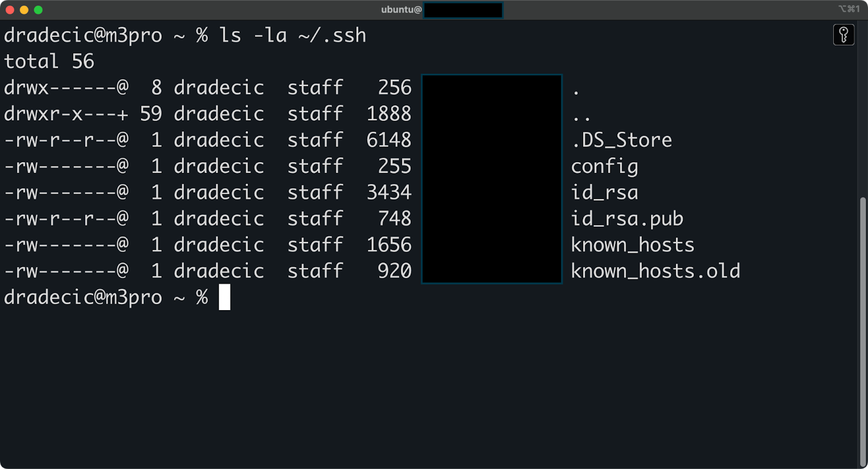
Task: Click the ubuntu@ window title text
Action: pyautogui.click(x=401, y=10)
